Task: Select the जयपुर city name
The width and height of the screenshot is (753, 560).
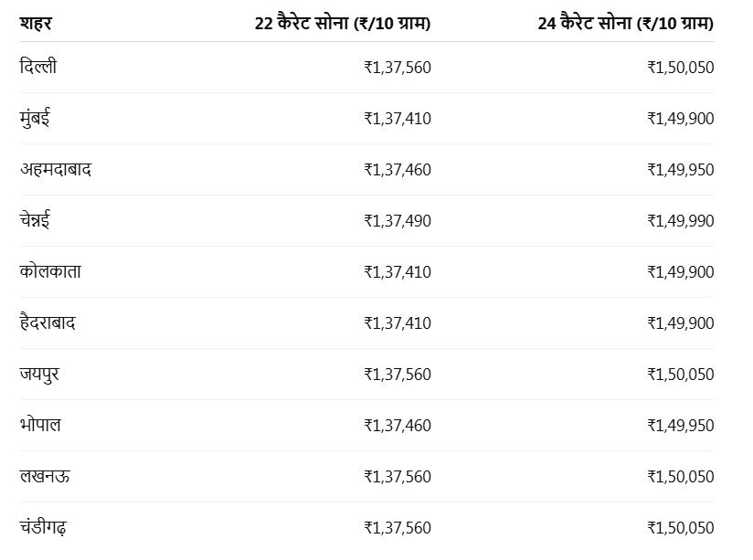Action: coord(39,375)
